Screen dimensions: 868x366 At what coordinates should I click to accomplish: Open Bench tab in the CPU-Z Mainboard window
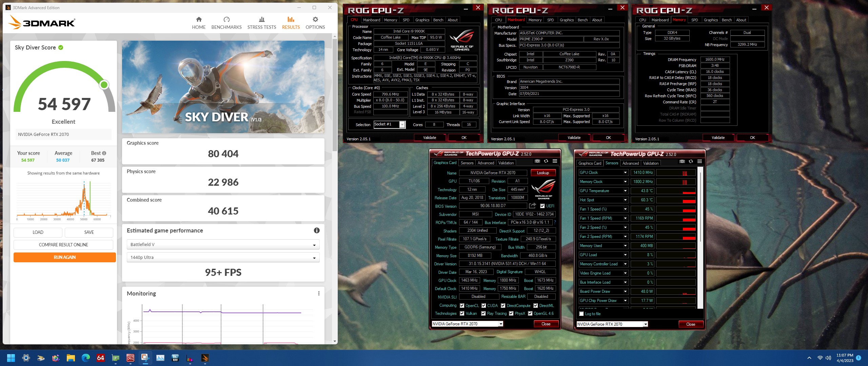point(583,20)
